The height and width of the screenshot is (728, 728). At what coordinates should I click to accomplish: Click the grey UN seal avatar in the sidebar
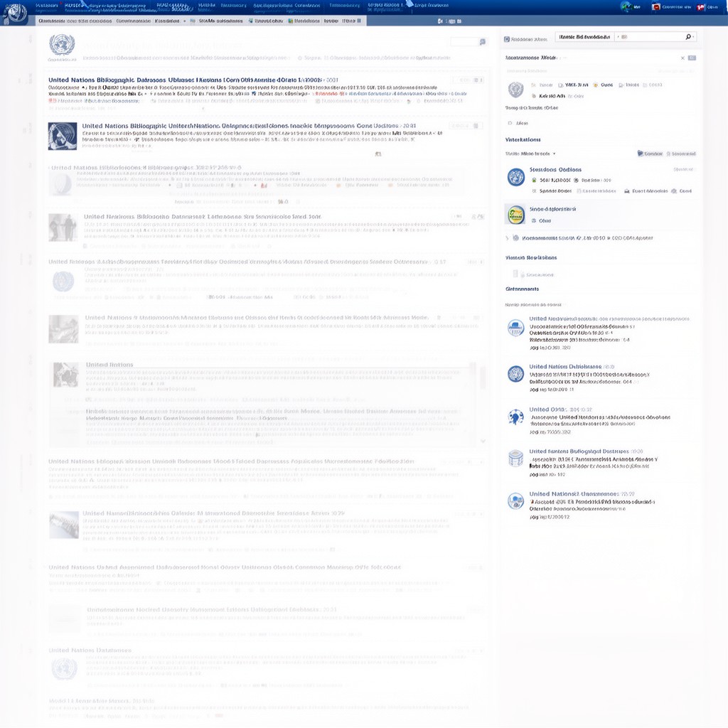click(x=516, y=90)
